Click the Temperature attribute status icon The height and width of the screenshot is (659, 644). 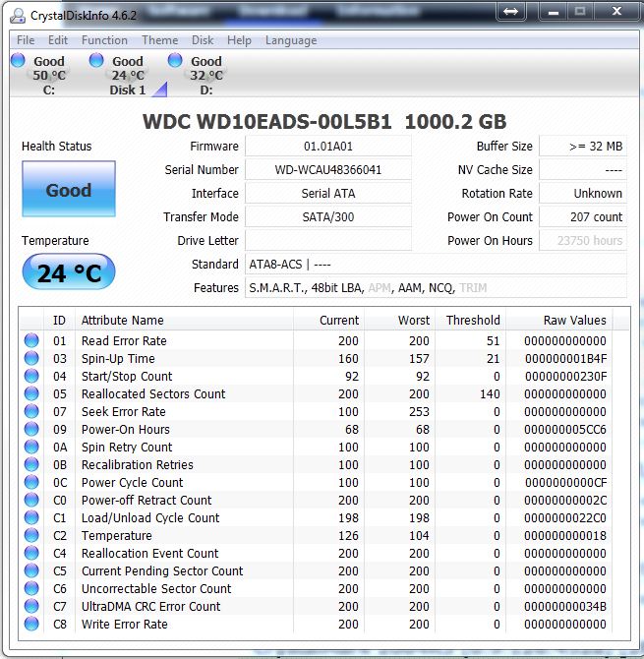[x=32, y=535]
